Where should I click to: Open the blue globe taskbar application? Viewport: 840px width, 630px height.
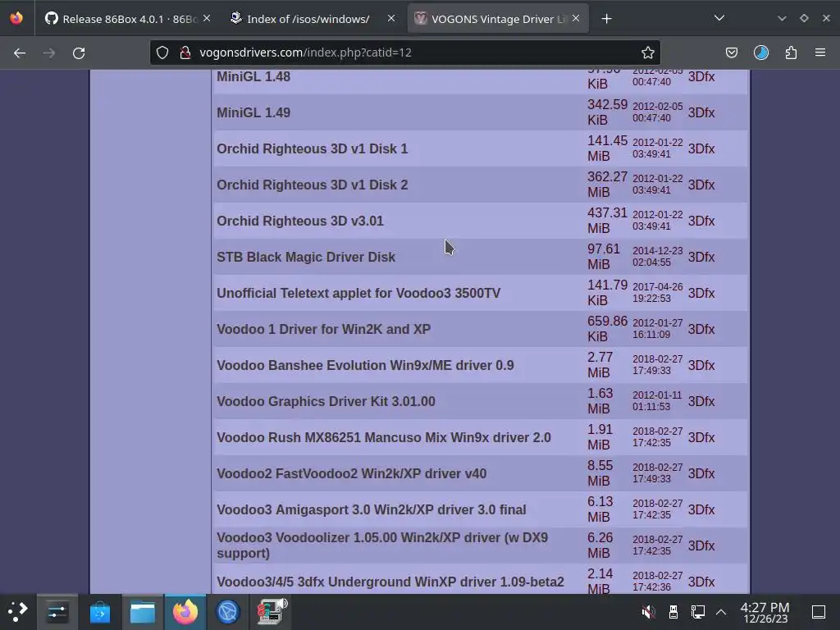click(228, 612)
